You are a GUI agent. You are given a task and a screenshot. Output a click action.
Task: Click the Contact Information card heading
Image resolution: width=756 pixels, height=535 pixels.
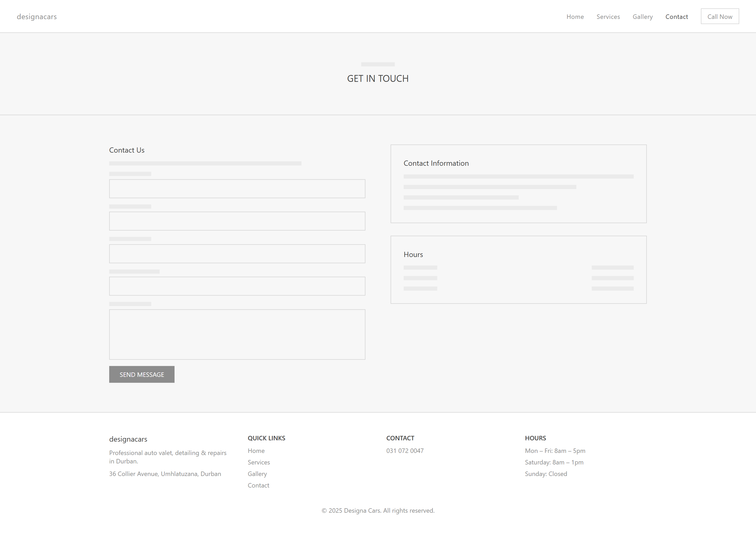point(435,163)
